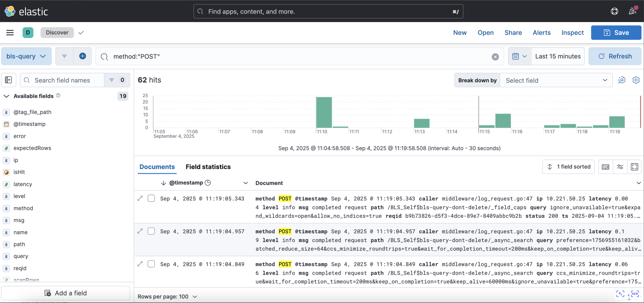Open the 1 field sorted menu
Image resolution: width=644 pixels, height=303 pixels.
(568, 166)
